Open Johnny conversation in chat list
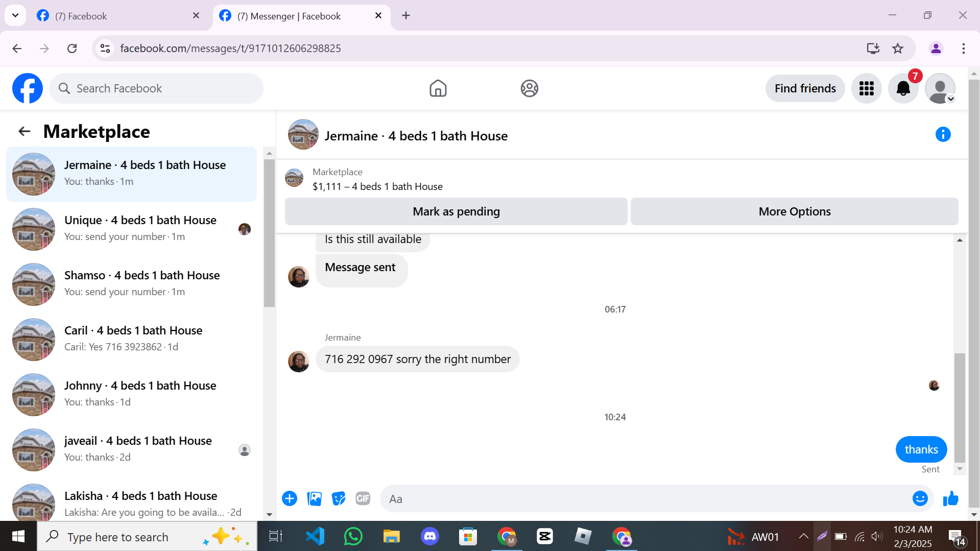The image size is (980, 551). (131, 394)
